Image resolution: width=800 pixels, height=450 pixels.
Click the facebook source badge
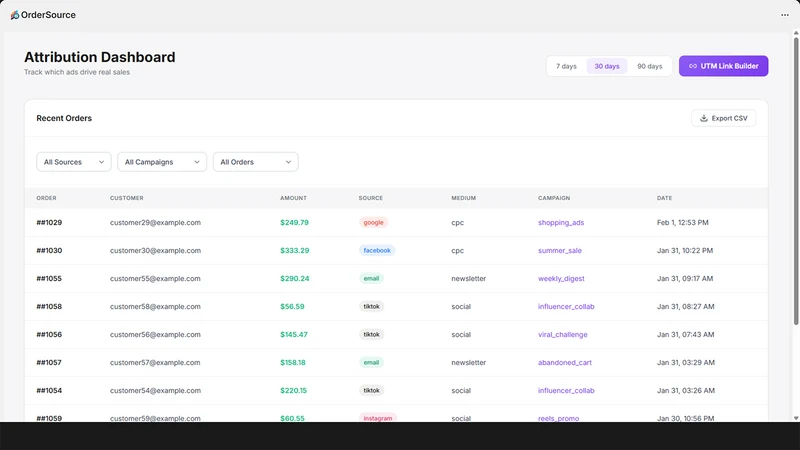click(377, 251)
